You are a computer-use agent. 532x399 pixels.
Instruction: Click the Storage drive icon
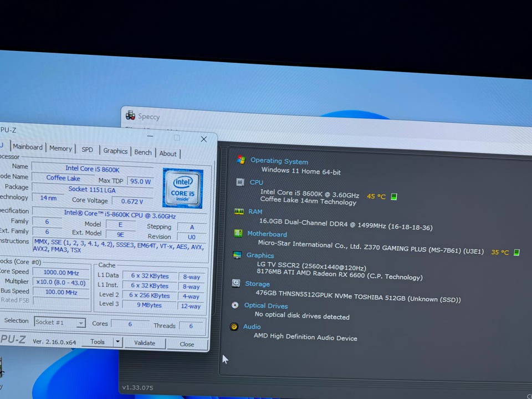(236, 283)
